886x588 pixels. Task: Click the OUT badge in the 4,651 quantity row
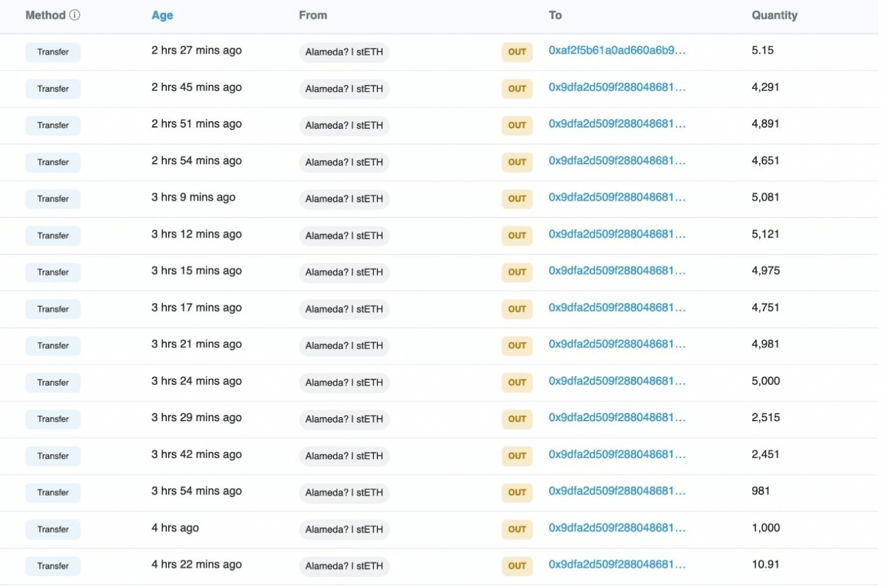517,162
